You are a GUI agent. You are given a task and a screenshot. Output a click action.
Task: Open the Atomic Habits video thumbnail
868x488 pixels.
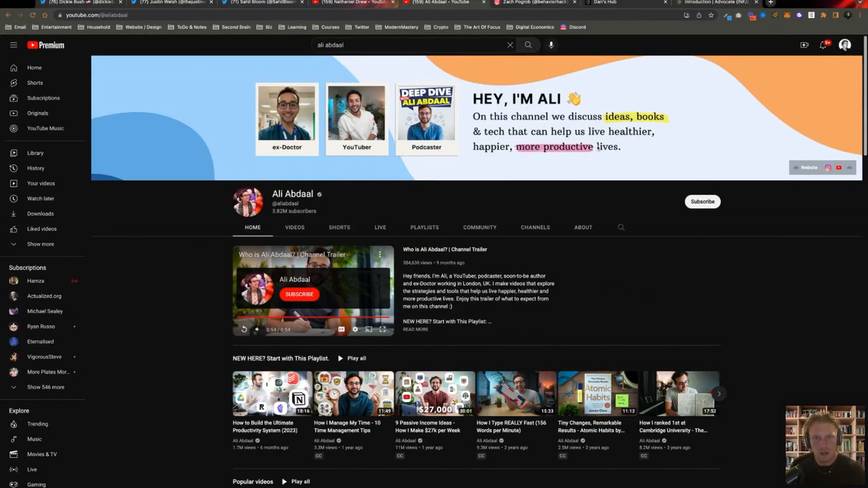tap(597, 393)
